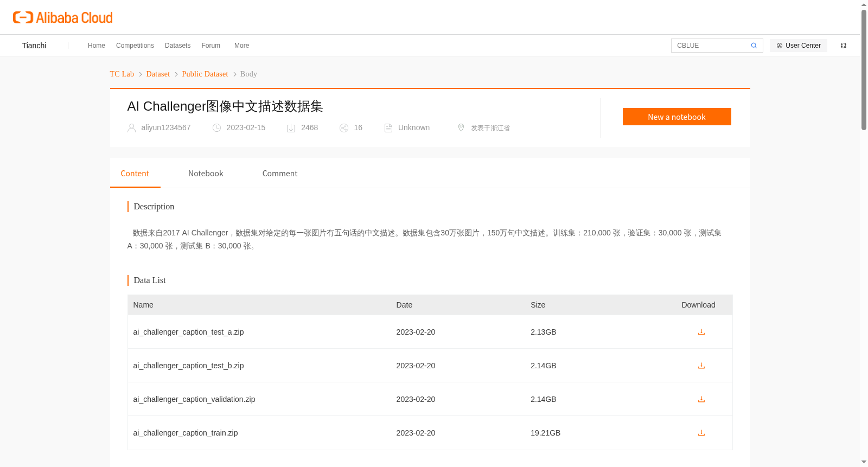
Task: Click the Date column header
Action: click(404, 305)
